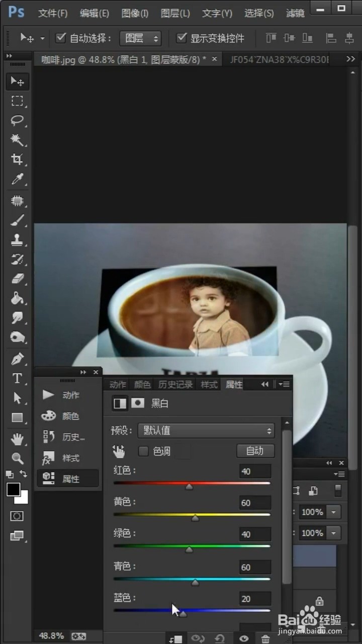Viewport: 362px width, 644px height.
Task: Open layer opacity 100% dropdown
Action: coord(334,512)
